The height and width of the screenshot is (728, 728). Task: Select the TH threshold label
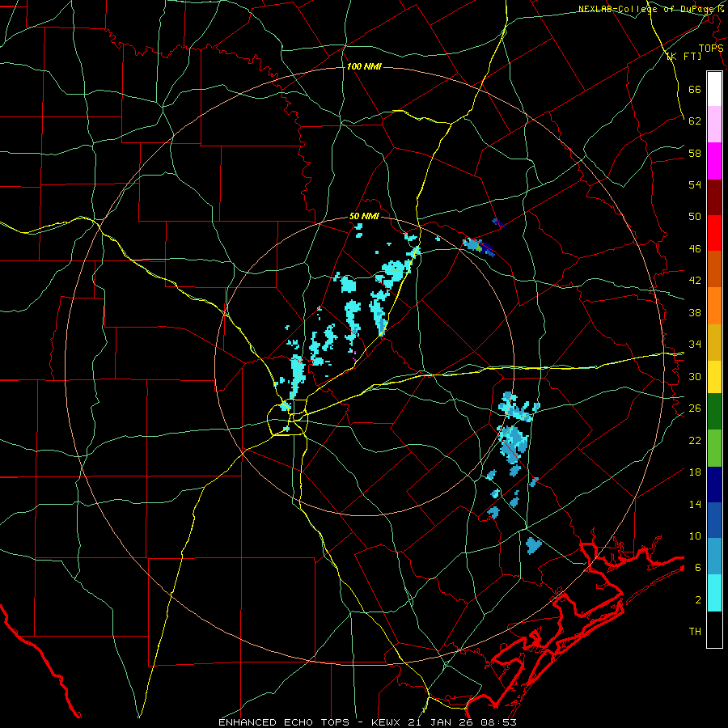tap(695, 631)
